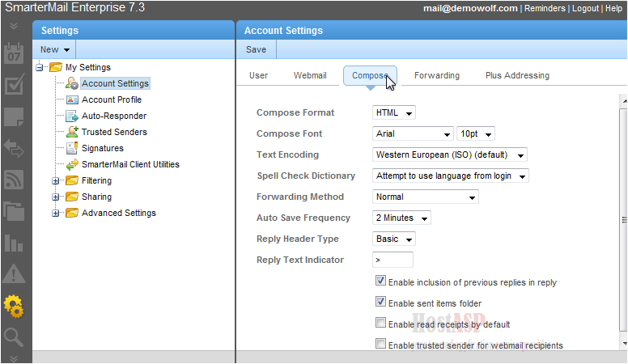Viewport: 628px width, 364px height.
Task: Click the SmarterMail Client Utilities icon
Action: (72, 164)
